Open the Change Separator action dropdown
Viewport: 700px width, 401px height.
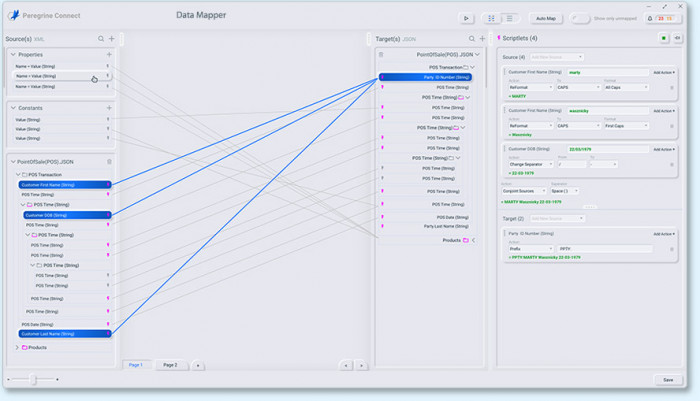[x=531, y=164]
